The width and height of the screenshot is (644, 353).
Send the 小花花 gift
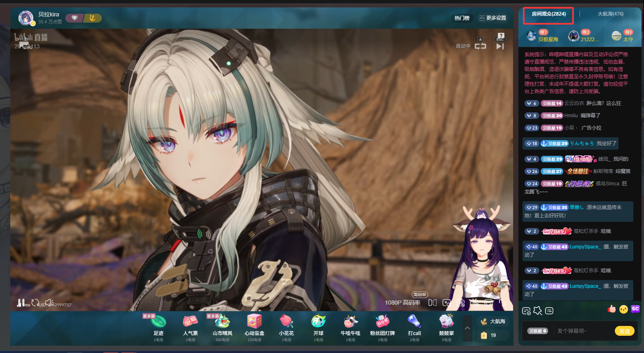[x=286, y=328]
